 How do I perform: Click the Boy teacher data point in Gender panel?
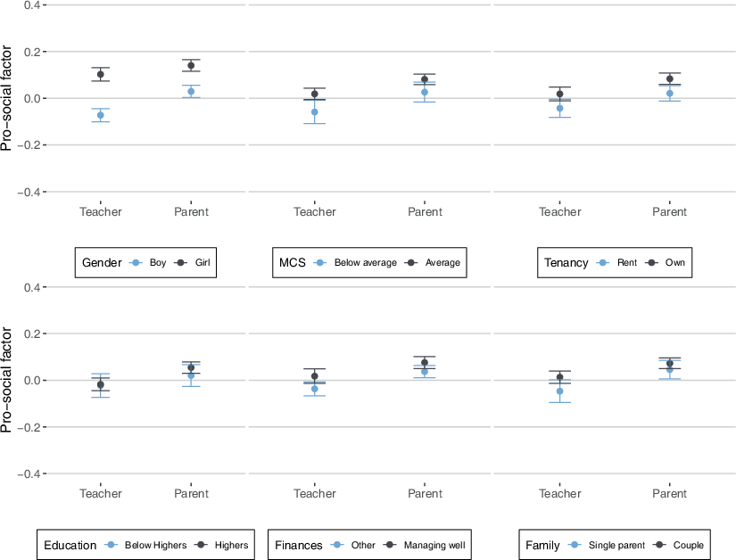[101, 115]
